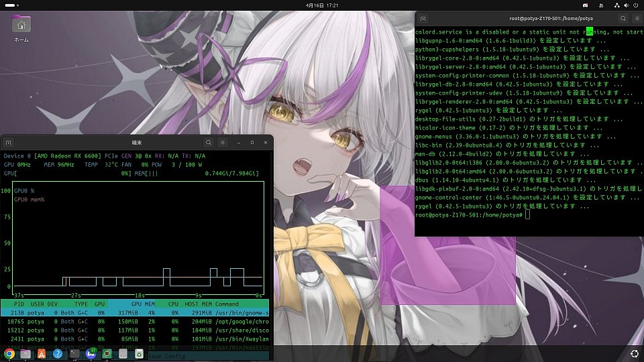Search in the root@potya terminal window

623,19
